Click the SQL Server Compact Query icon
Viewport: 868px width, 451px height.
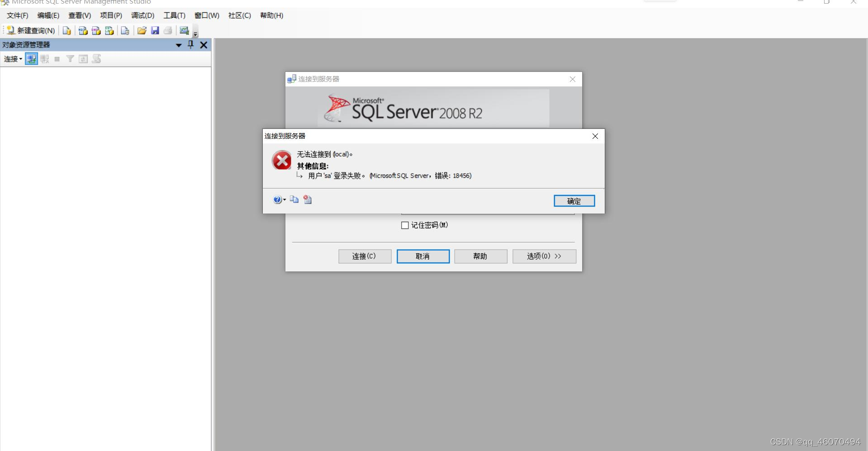tap(125, 30)
